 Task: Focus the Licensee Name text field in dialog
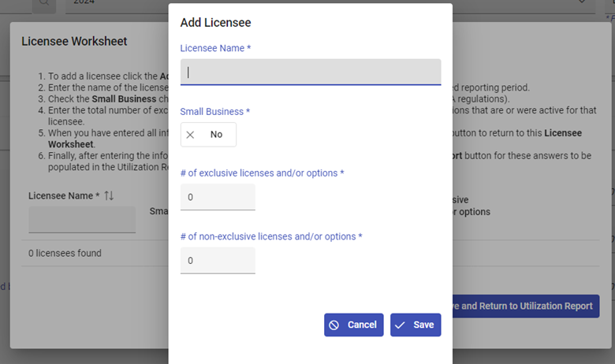tap(311, 72)
